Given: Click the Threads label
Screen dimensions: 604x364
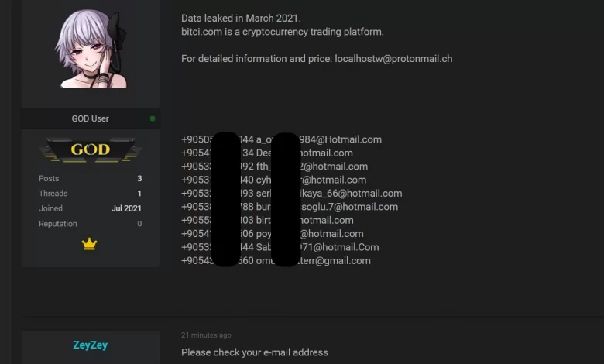Looking at the screenshot, I should click(53, 194).
